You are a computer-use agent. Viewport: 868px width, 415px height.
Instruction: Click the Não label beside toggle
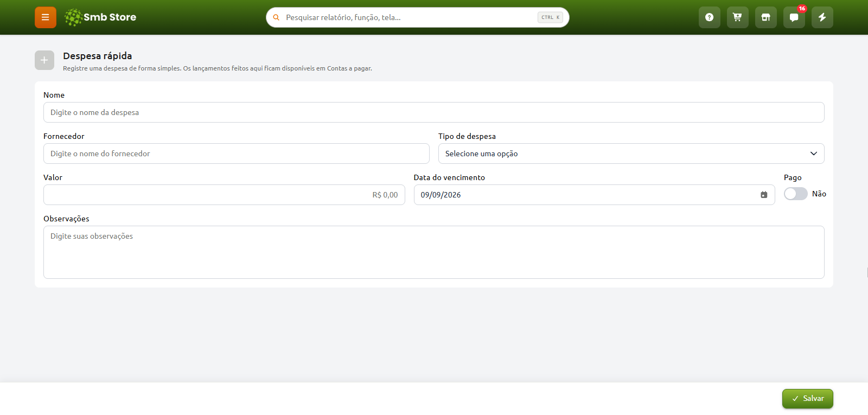click(819, 194)
